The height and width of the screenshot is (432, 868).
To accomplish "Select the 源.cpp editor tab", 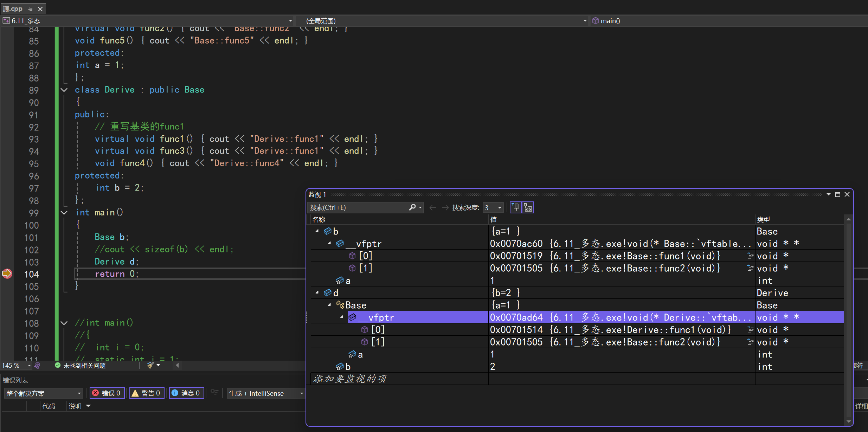I will click(13, 9).
